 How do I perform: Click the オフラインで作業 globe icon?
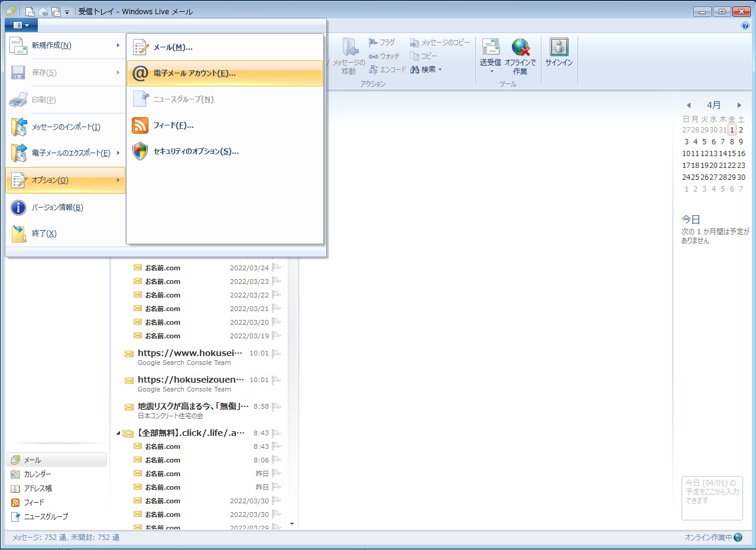click(520, 47)
